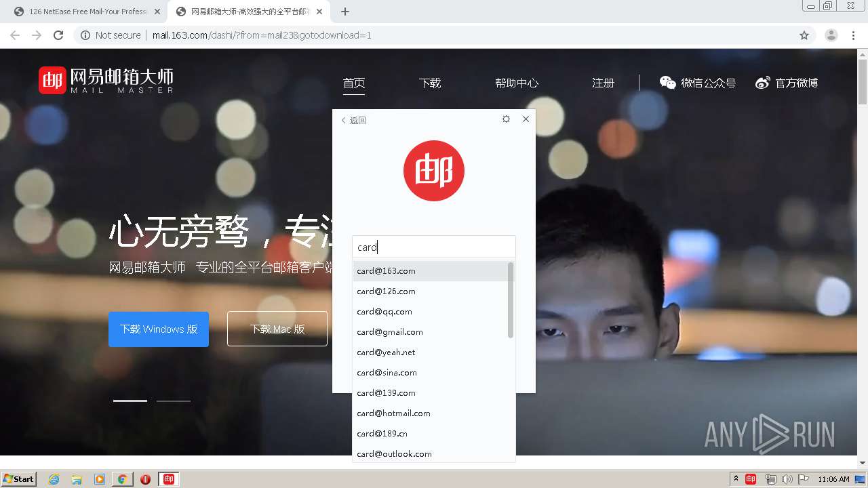868x488 pixels.
Task: Open a new browser tab
Action: click(x=345, y=12)
